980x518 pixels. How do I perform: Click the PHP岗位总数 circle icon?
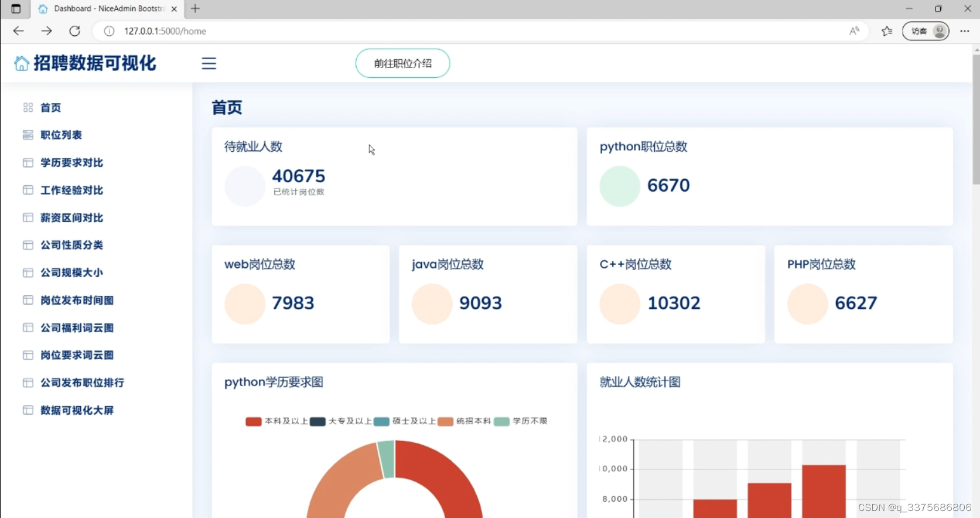coord(808,304)
